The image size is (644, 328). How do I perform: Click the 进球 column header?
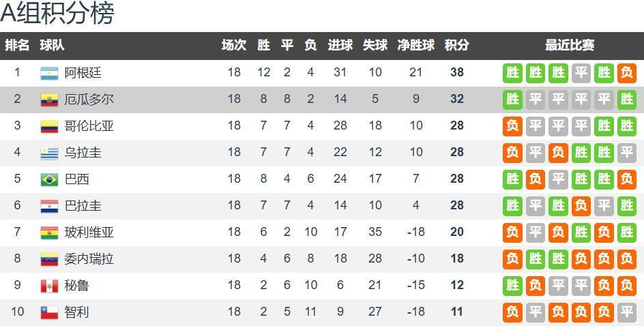coord(340,45)
